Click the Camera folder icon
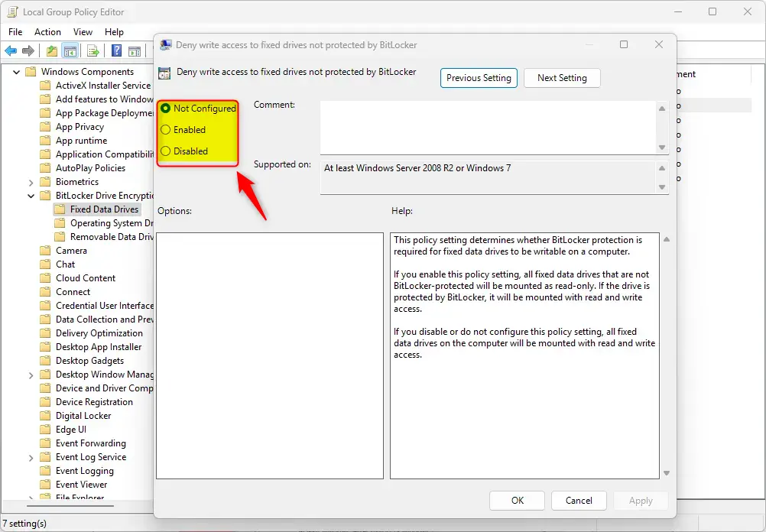 pyautogui.click(x=45, y=251)
